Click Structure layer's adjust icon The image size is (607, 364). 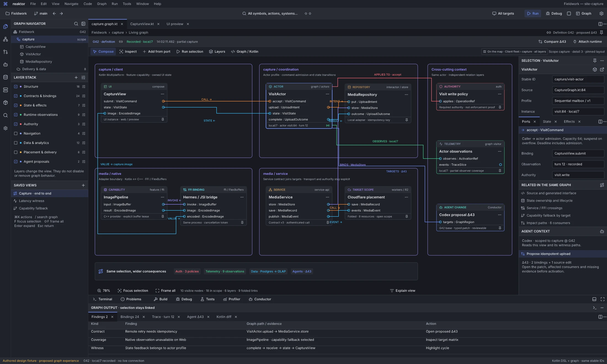[x=84, y=87]
